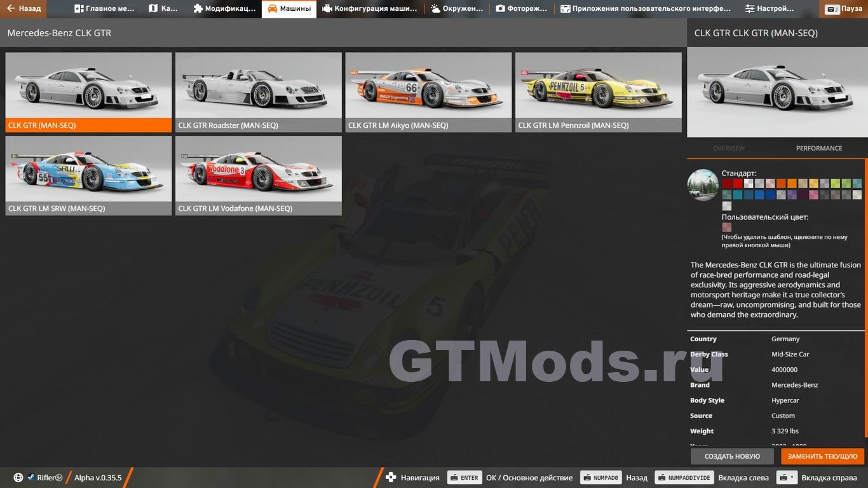This screenshot has height=488, width=868.
Task: Open the Окружение tab
Action: coord(457,9)
